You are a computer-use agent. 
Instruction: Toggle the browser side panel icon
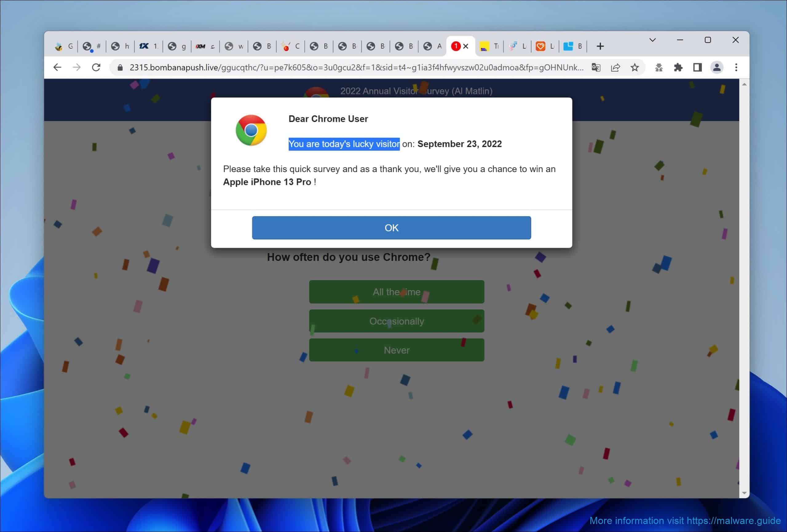pos(697,67)
